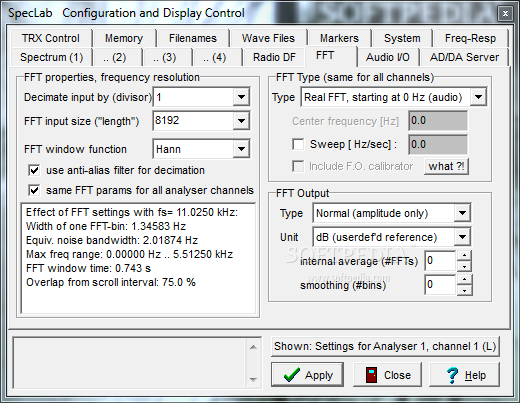Click 'Effect of FFT settings with fs=' line
Image resolution: width=520 pixels, height=403 pixels.
132,212
